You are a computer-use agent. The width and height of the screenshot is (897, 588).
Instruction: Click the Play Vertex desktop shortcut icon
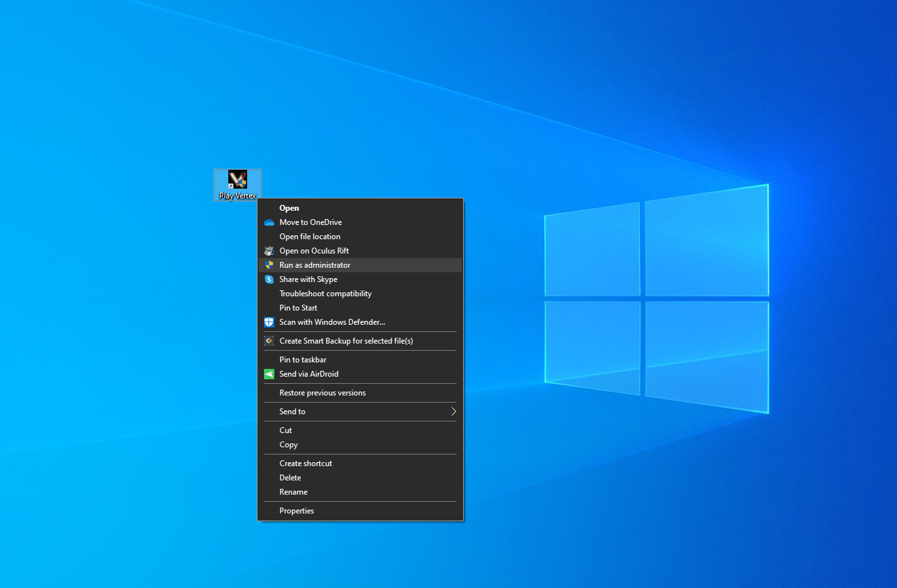(x=237, y=180)
